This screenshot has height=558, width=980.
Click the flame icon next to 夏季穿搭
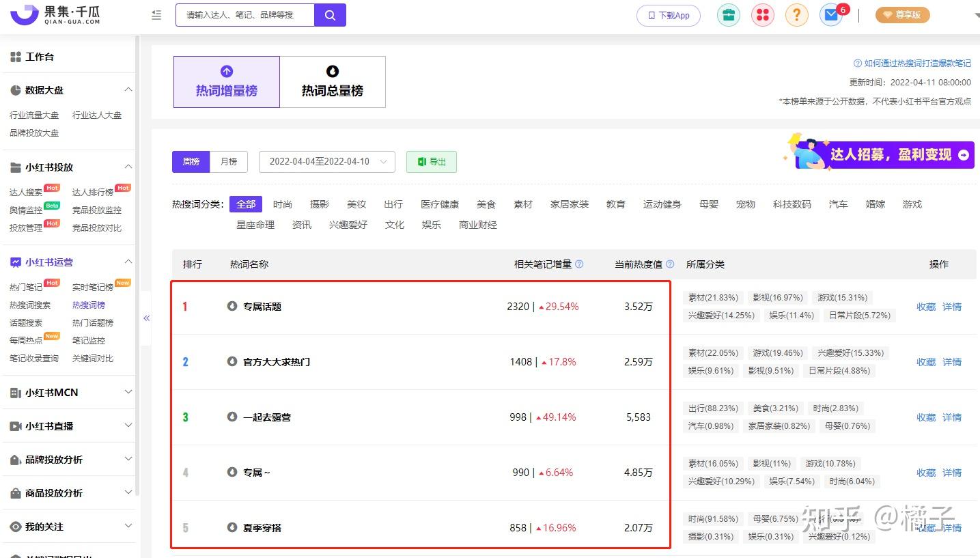click(x=232, y=527)
